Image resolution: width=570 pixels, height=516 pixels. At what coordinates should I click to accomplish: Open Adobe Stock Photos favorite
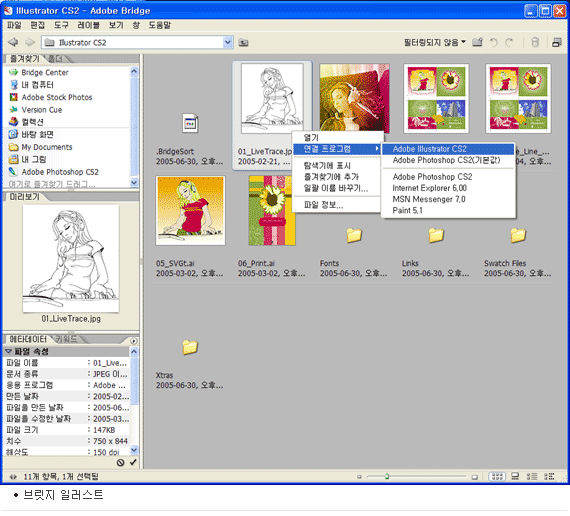[x=57, y=97]
